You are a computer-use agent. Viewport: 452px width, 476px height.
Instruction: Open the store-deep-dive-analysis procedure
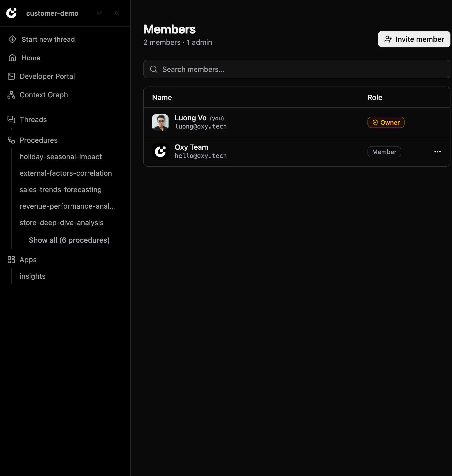tap(61, 223)
